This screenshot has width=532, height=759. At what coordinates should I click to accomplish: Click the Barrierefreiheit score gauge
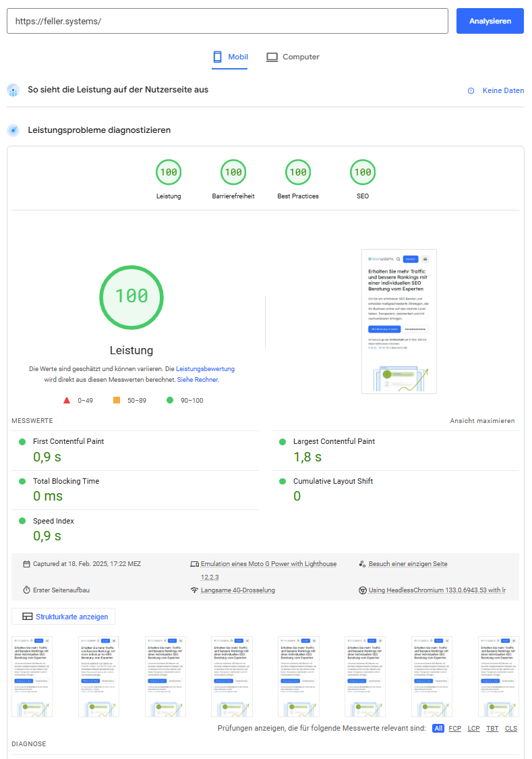click(x=233, y=173)
